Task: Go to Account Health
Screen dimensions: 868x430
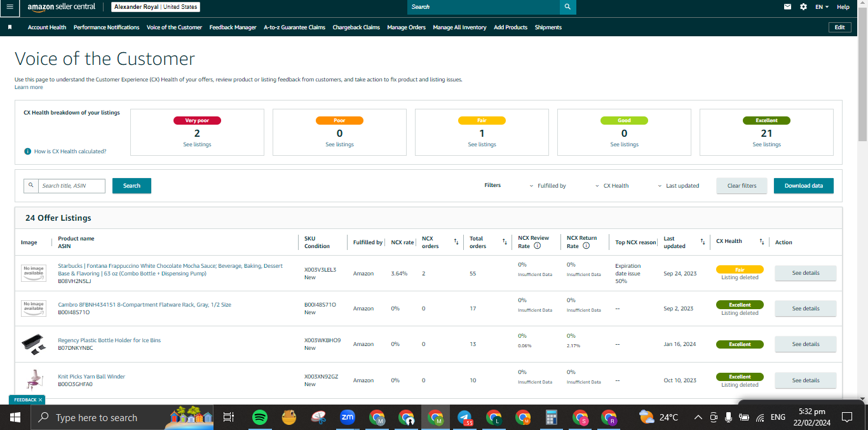Action: pyautogui.click(x=47, y=27)
